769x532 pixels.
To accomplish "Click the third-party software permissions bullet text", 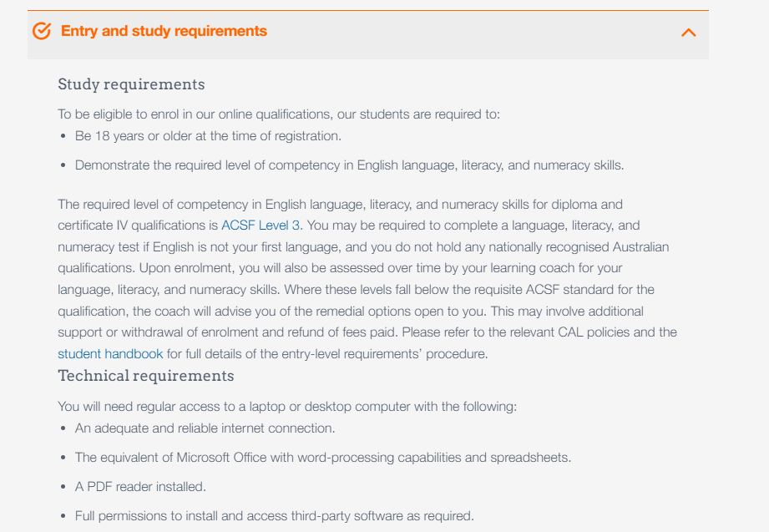I will pos(274,515).
